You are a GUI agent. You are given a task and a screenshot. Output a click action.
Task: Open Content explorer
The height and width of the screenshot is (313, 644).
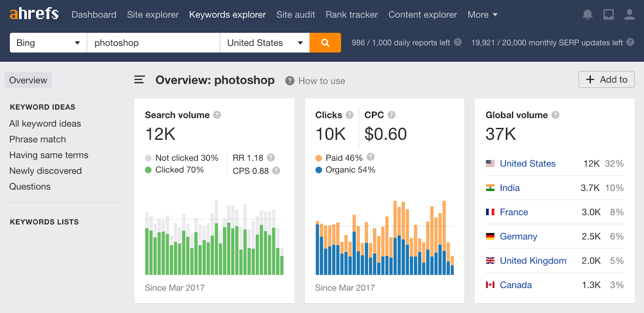423,15
